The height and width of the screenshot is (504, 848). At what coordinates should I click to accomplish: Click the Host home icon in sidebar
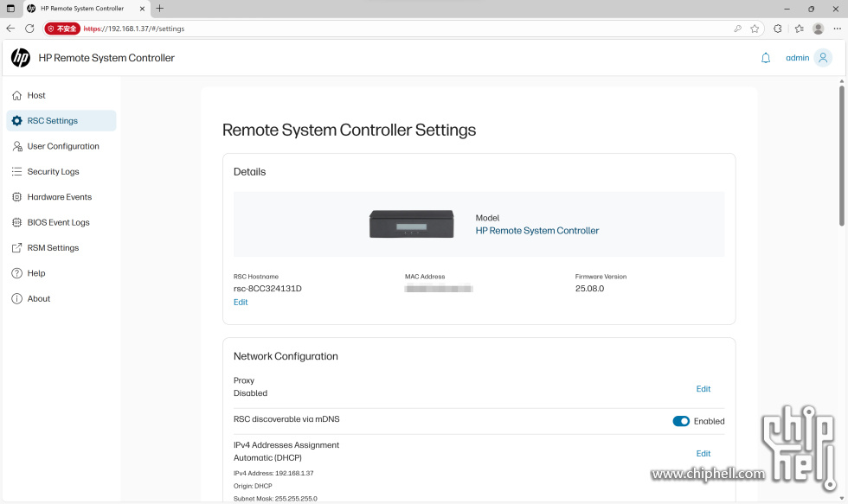click(17, 96)
